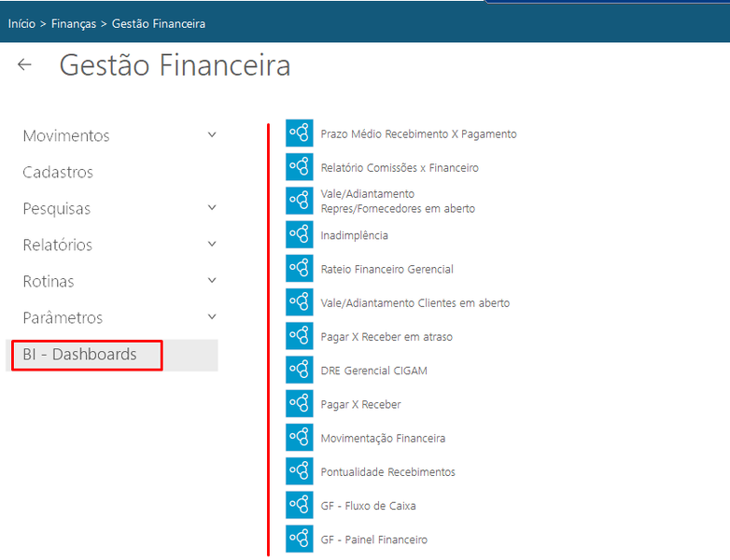This screenshot has height=560, width=730.
Task: Click Gestão Financeira in the breadcrumb
Action: 159,23
